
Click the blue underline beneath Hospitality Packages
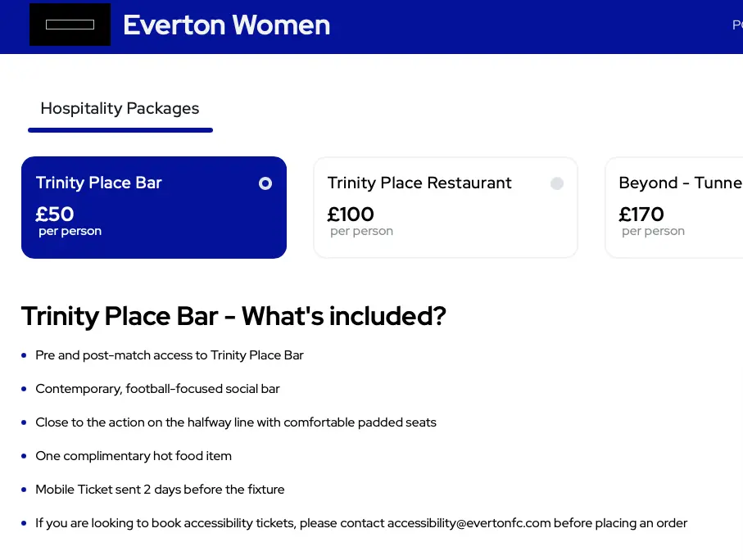(x=120, y=130)
